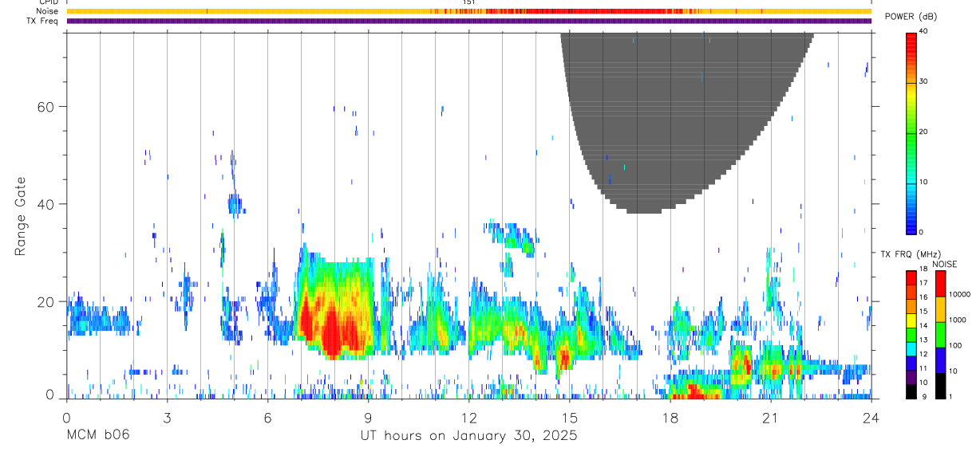
Task: Click the "3" hour tick on the time axis
Action: pos(167,418)
